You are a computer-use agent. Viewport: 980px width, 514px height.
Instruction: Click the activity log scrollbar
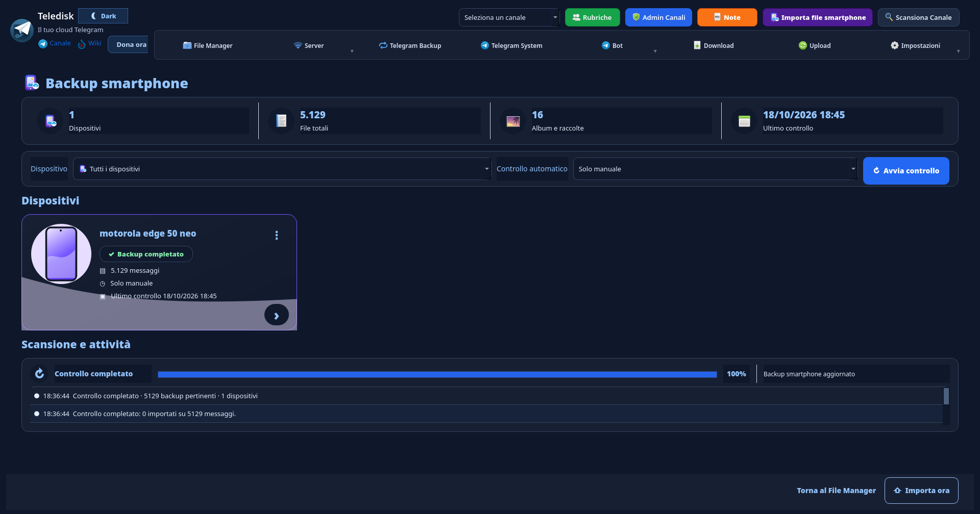(946, 396)
